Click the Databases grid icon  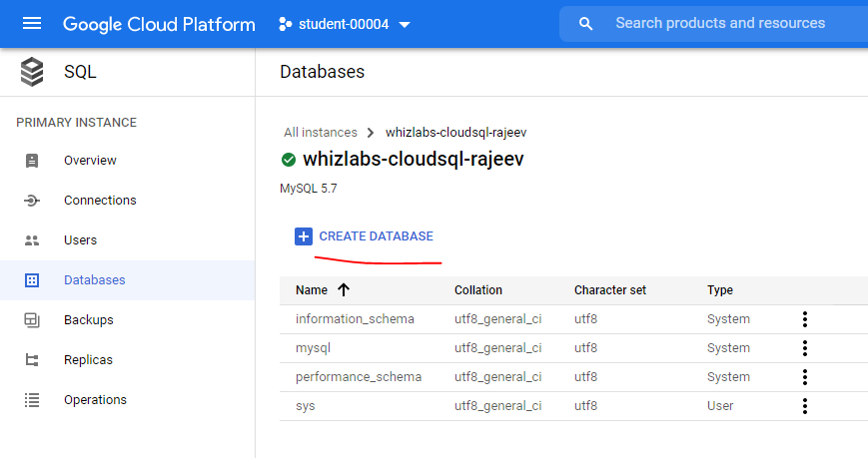point(32,279)
